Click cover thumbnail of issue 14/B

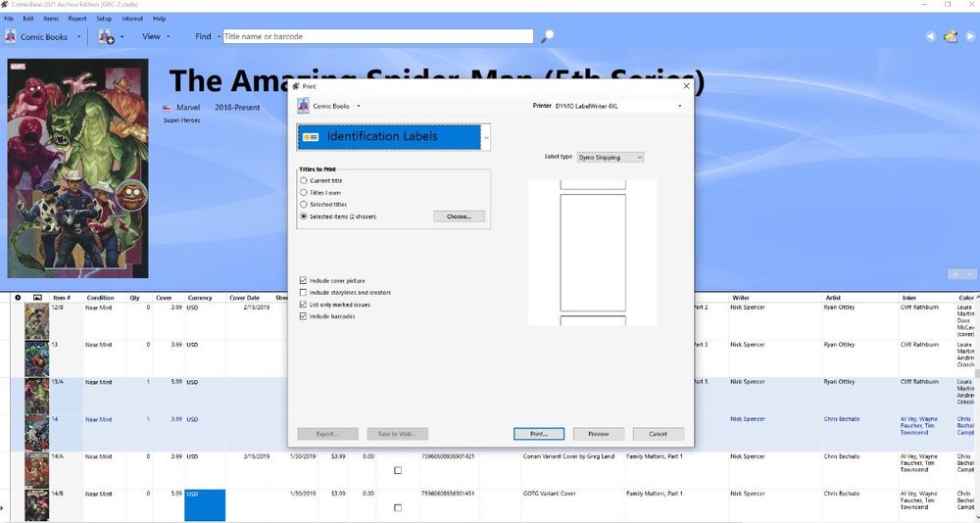[x=36, y=506]
